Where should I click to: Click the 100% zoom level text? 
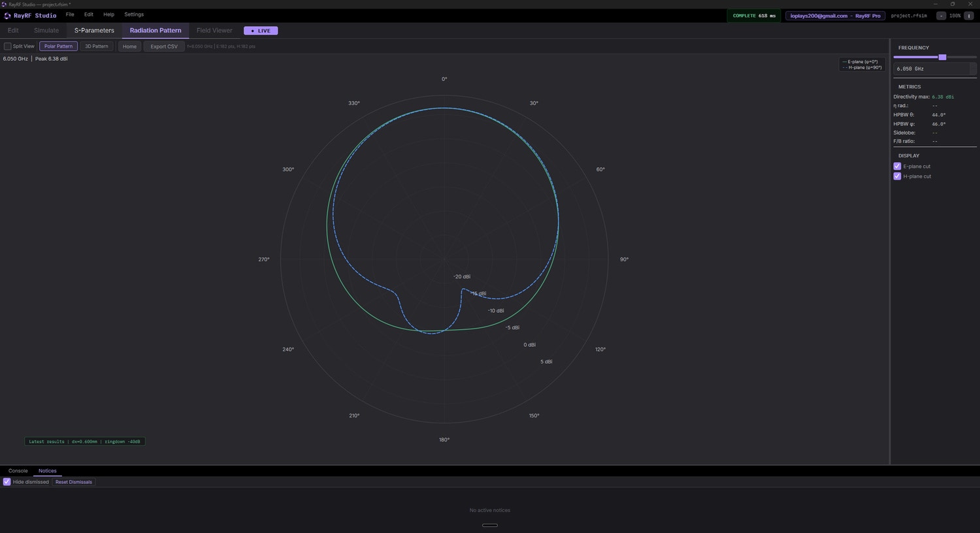[955, 16]
